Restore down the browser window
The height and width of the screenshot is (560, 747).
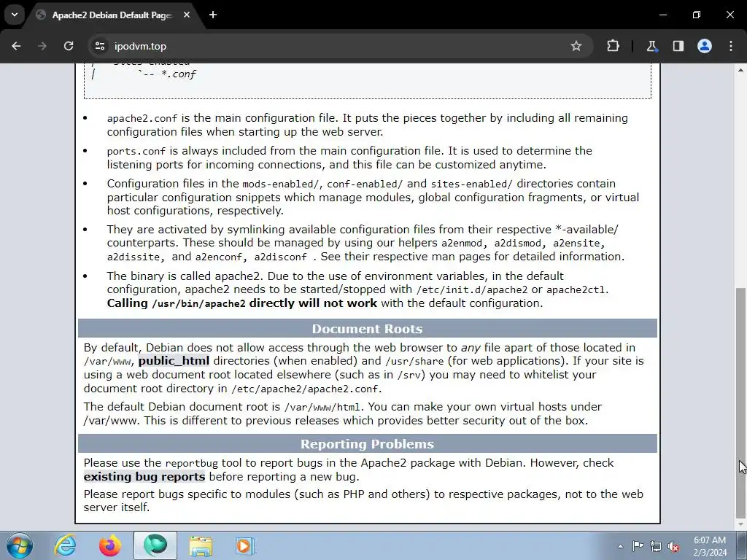[x=697, y=15]
